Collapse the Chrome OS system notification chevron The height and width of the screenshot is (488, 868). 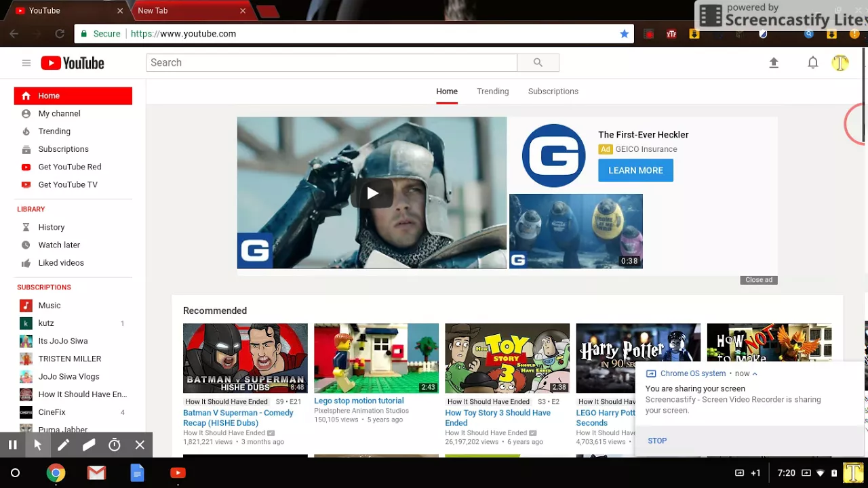(x=754, y=373)
